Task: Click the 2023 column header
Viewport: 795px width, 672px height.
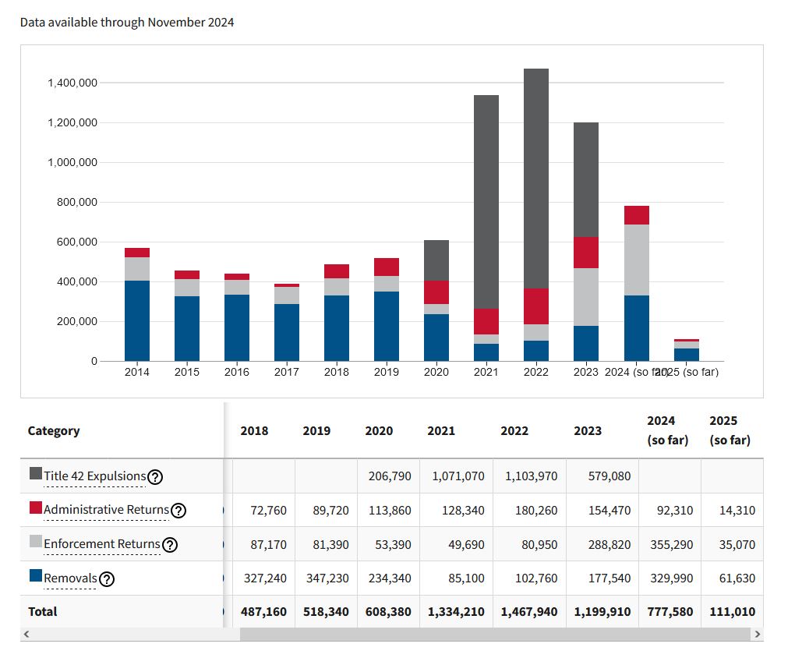Action: point(588,431)
